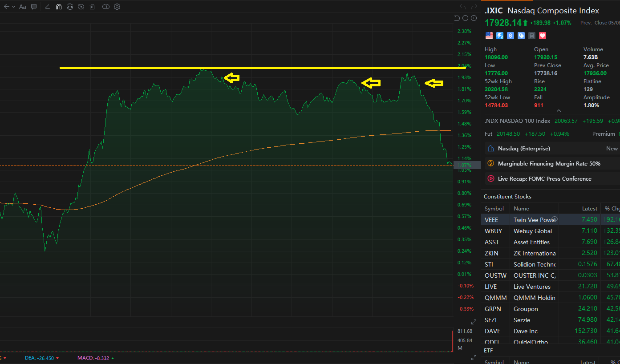Open dropdown arrow next to back arrow
Screen dimensions: 620x364
point(14,7)
